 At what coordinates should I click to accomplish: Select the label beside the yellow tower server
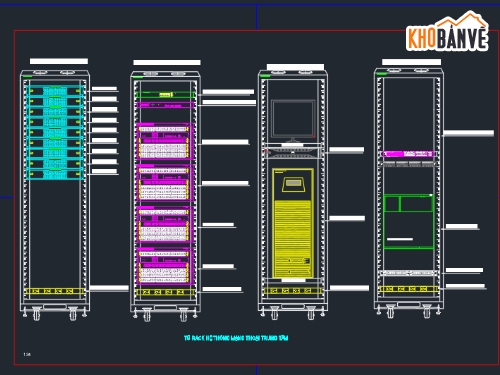347,218
